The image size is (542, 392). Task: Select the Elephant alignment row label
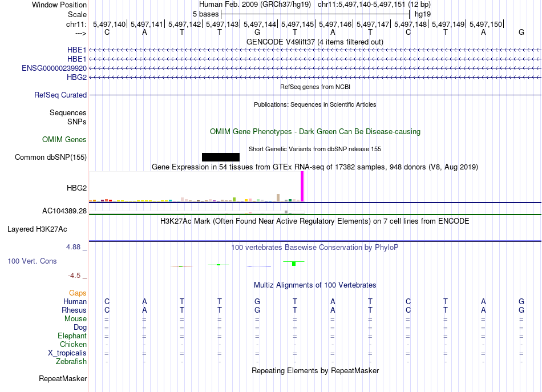(x=72, y=336)
